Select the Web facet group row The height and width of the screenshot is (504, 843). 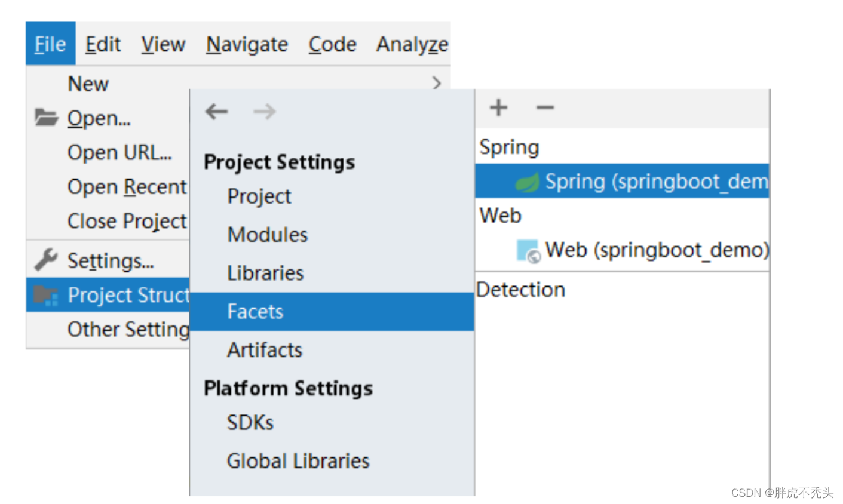coord(622,216)
